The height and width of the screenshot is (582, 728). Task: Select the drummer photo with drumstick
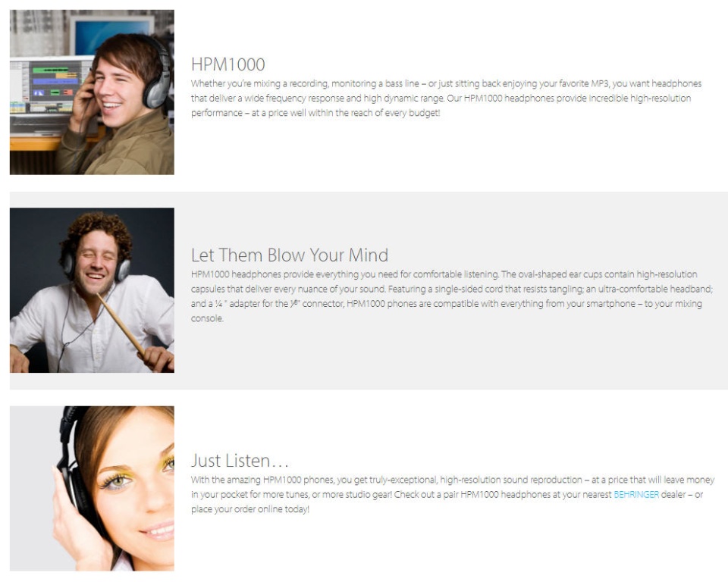coord(92,290)
